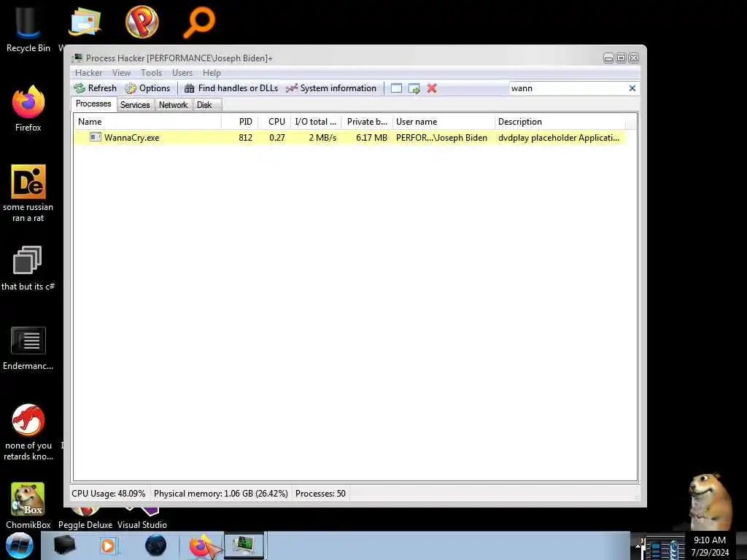The height and width of the screenshot is (560, 747).
Task: Sort by the I/O total column header
Action: (315, 122)
